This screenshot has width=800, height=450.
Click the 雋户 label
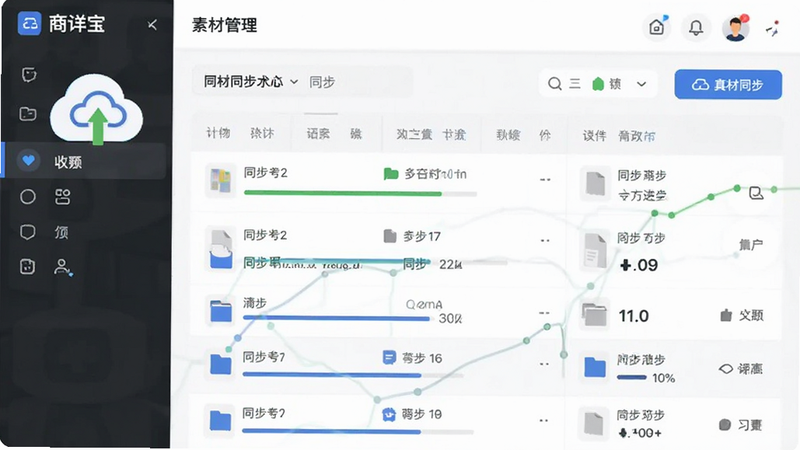point(751,245)
